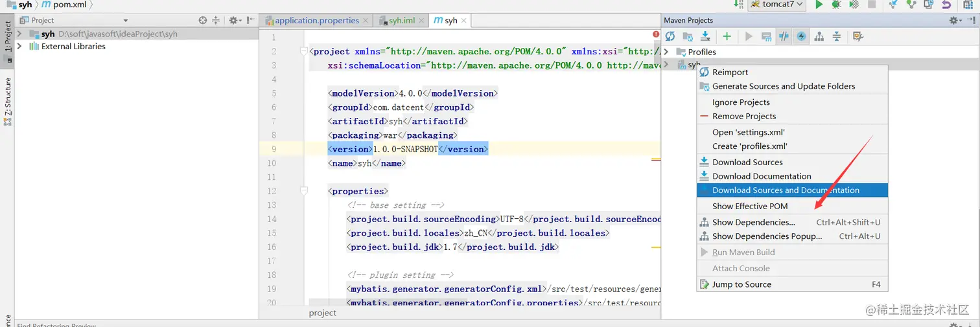
Task: Click 'project' breadcrumb below editor
Action: [x=323, y=313]
